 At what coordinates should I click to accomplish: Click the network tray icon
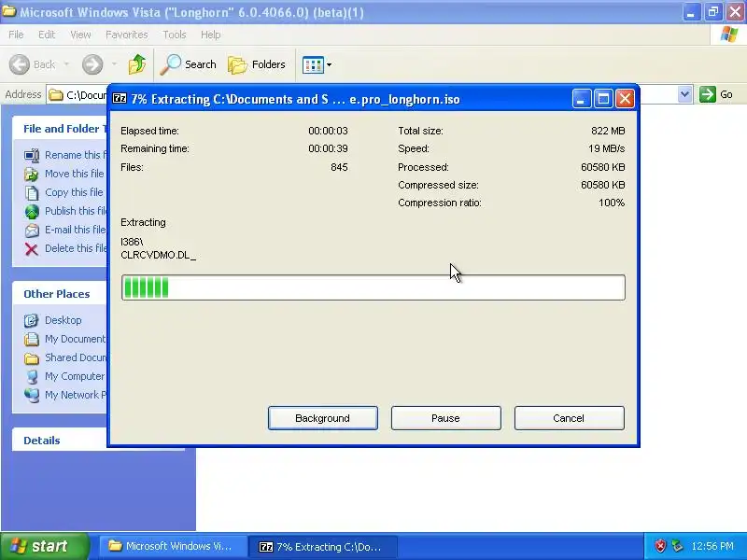677,546
